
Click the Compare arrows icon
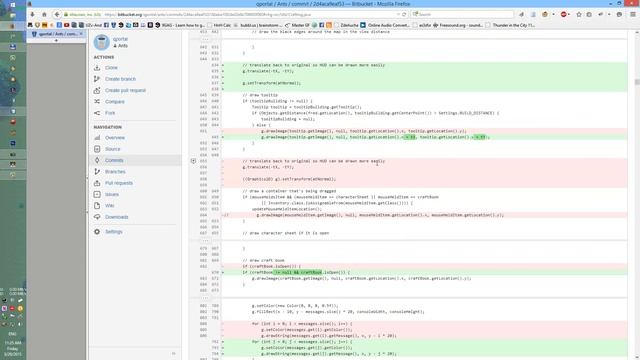tap(97, 102)
